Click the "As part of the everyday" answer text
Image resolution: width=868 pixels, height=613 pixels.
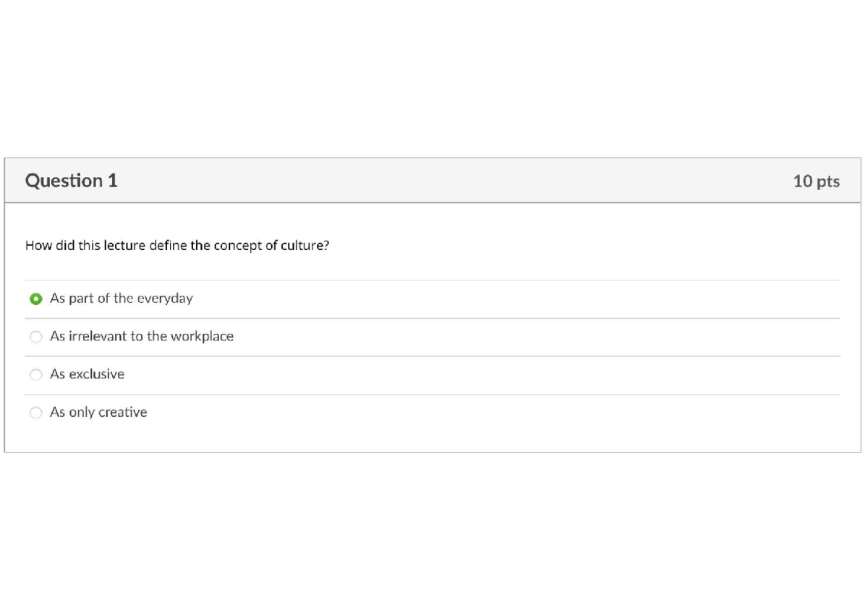121,299
